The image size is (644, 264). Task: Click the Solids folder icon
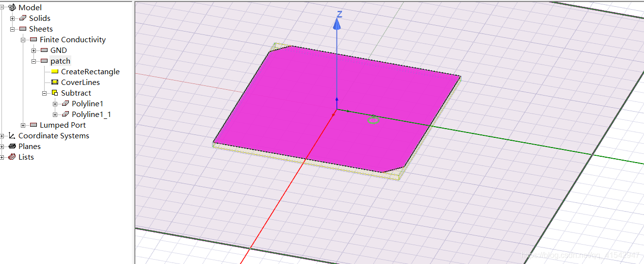pos(23,18)
